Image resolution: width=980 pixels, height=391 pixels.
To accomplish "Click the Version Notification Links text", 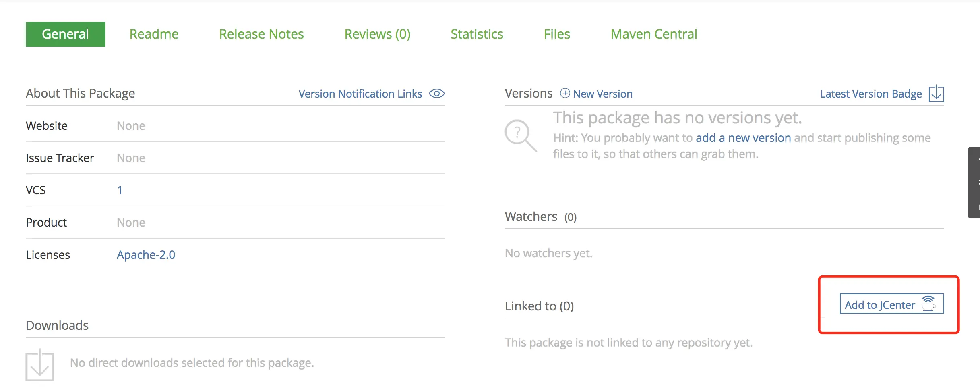I will pos(360,94).
